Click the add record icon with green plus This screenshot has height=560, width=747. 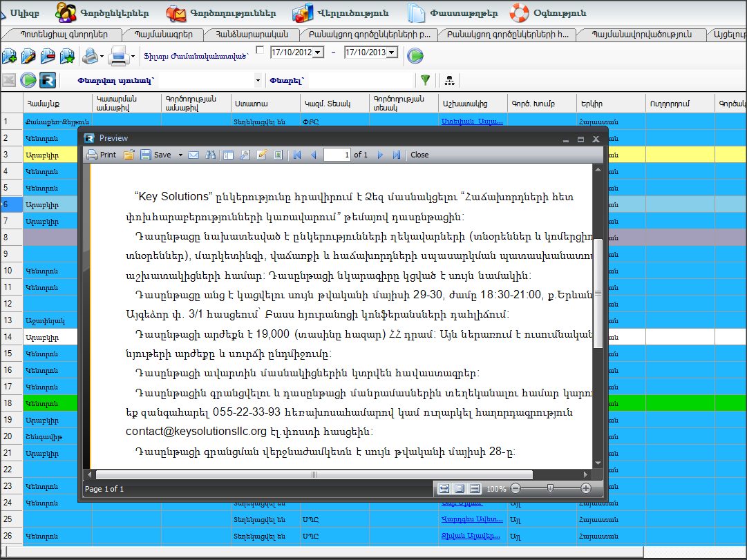click(9, 56)
